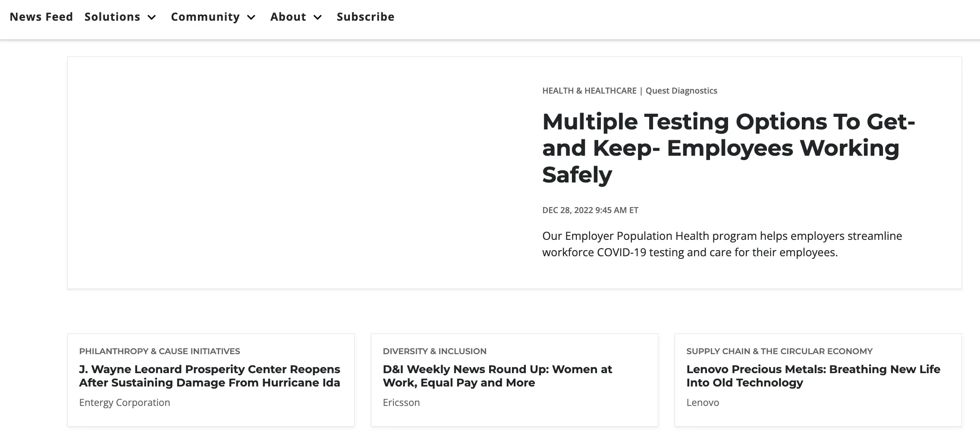The image size is (980, 440).
Task: Open the News Feed menu item
Action: coord(41,17)
